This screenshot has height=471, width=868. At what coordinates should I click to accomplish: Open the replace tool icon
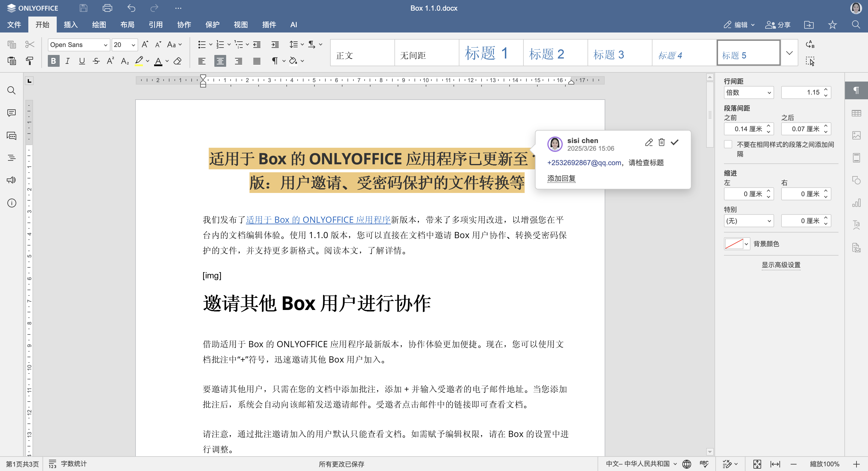tap(810, 45)
